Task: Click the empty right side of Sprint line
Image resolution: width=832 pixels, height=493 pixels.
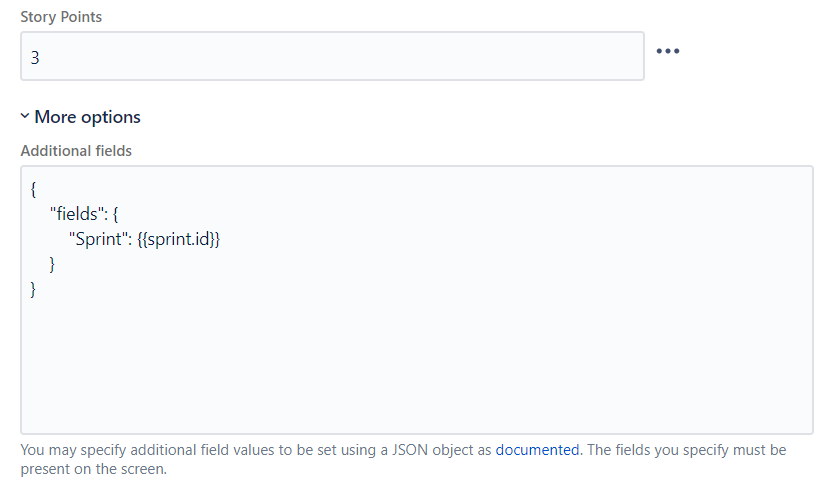Action: [x=515, y=239]
